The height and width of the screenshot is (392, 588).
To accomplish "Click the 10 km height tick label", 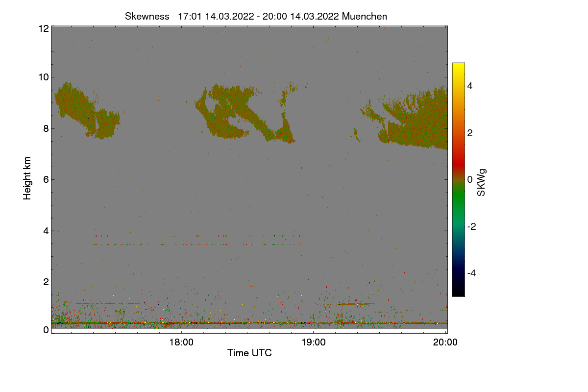I will 43,77.
